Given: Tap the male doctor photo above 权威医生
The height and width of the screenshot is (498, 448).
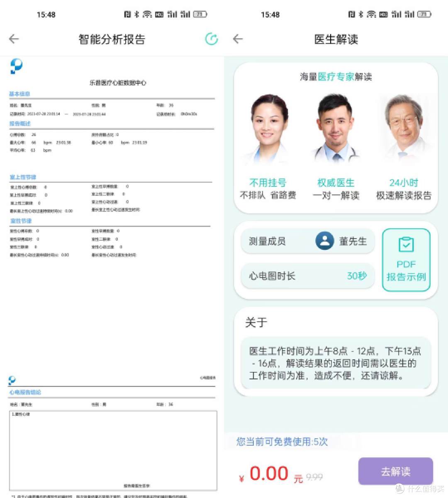Looking at the screenshot, I should click(336, 128).
